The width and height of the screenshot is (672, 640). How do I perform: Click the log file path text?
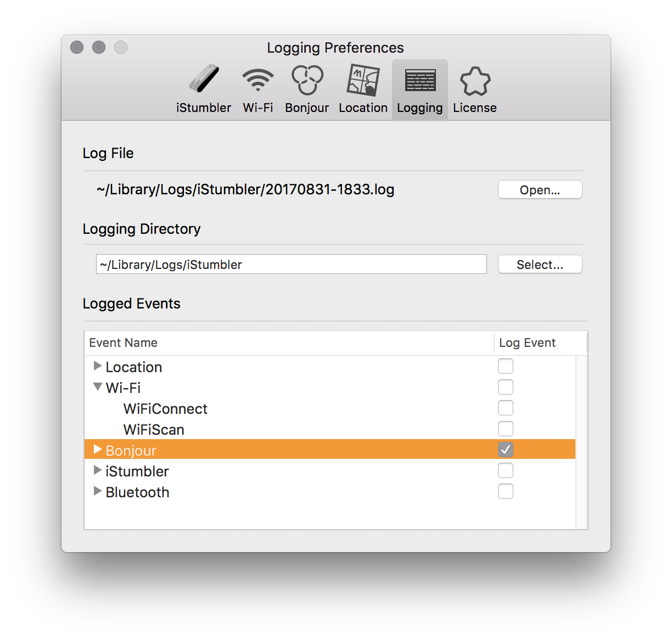(x=245, y=189)
